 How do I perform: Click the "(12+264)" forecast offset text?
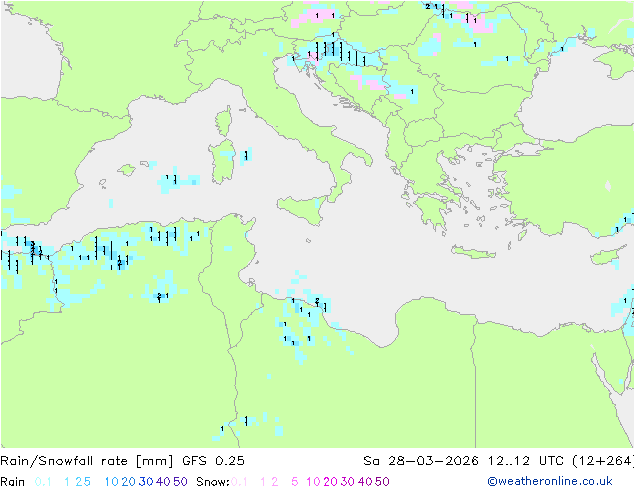click(x=603, y=461)
